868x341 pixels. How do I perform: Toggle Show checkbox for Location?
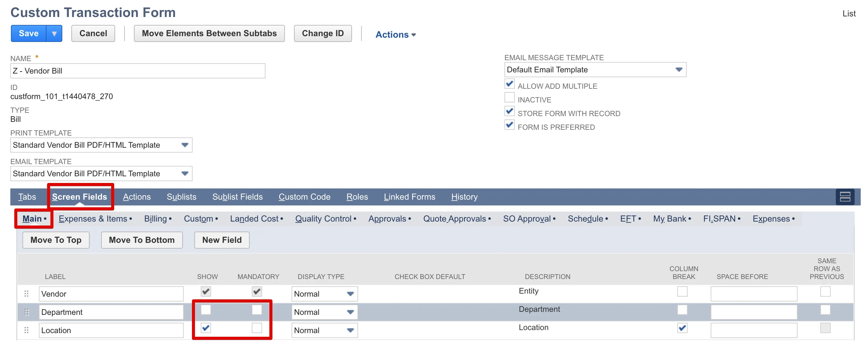206,328
